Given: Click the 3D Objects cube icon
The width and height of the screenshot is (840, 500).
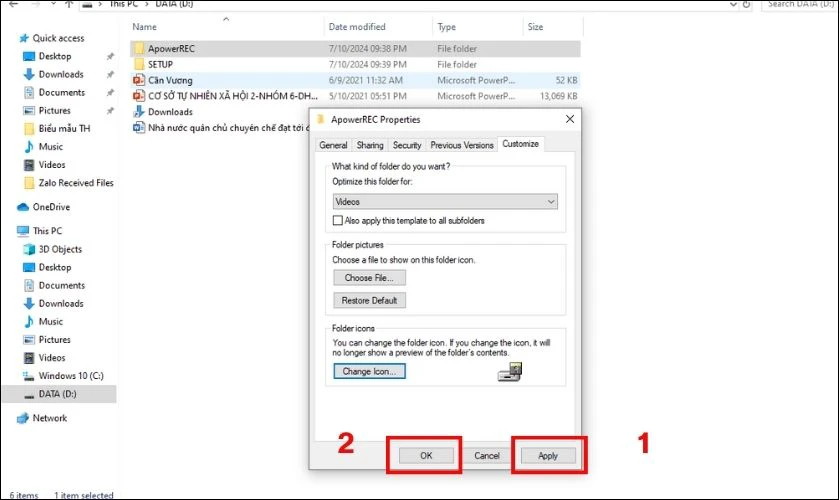Looking at the screenshot, I should click(29, 249).
